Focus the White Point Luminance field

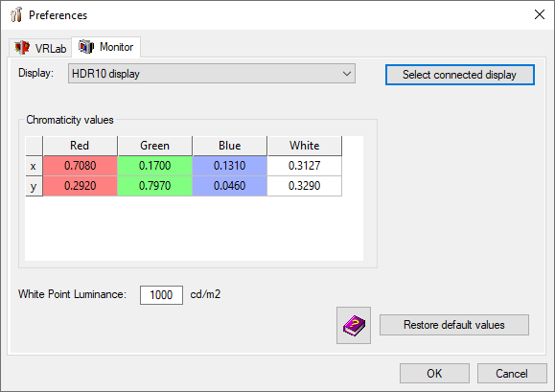[161, 295]
